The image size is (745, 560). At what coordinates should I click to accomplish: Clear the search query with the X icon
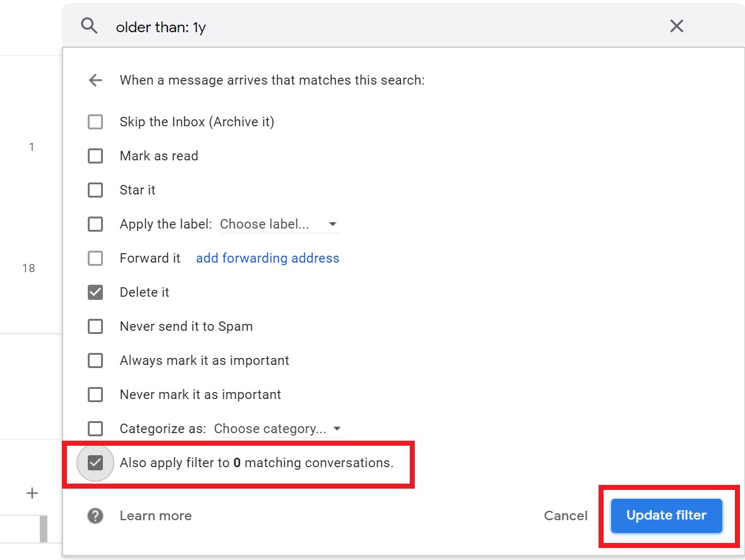pyautogui.click(x=676, y=26)
